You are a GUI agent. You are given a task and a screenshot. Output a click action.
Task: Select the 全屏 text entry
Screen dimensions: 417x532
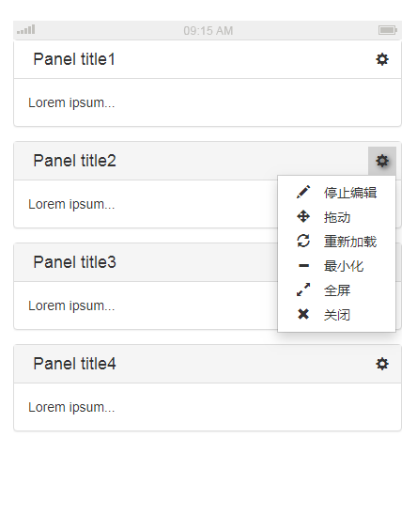(337, 290)
